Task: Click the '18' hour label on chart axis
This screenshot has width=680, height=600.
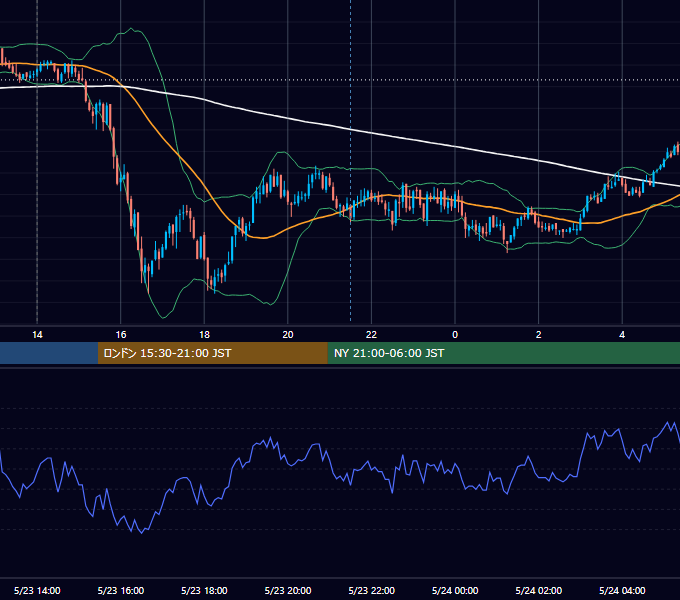Action: click(x=204, y=335)
